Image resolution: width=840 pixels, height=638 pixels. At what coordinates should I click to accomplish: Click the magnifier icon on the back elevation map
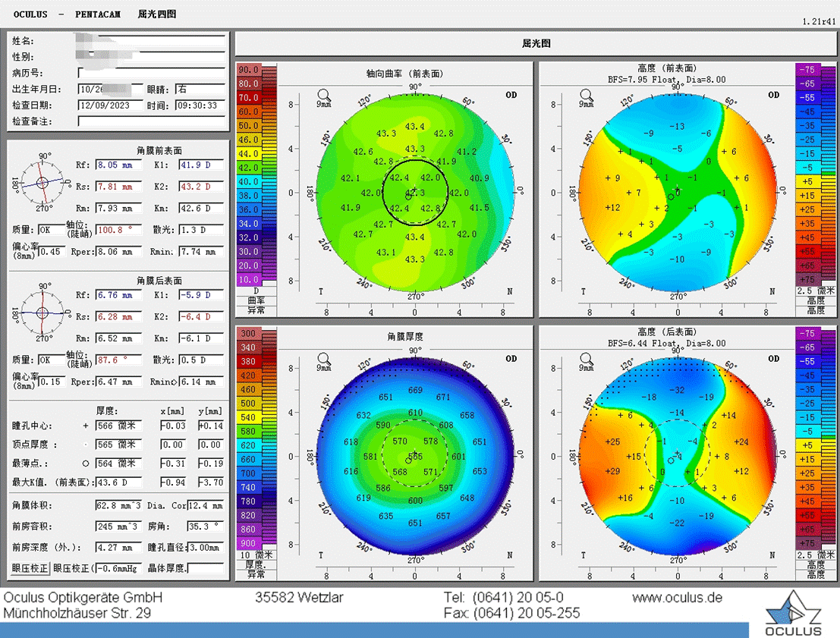[x=586, y=359]
